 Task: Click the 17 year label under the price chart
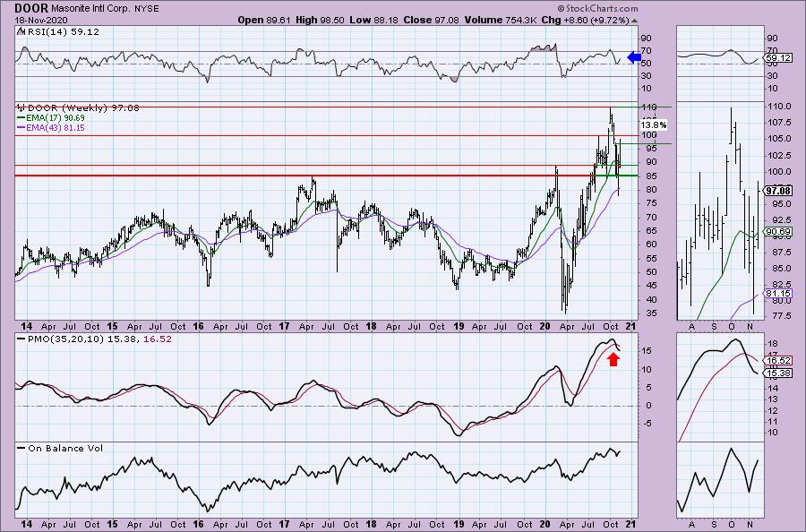[x=284, y=326]
